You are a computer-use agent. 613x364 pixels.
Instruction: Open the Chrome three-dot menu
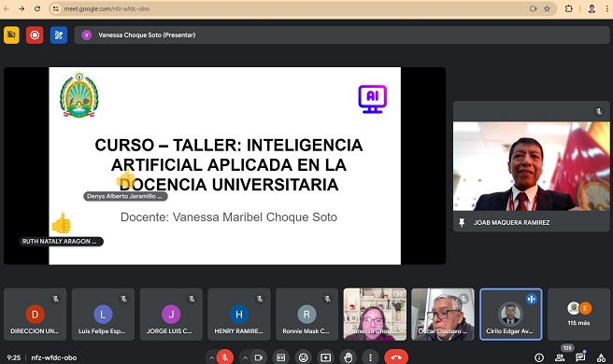[607, 8]
